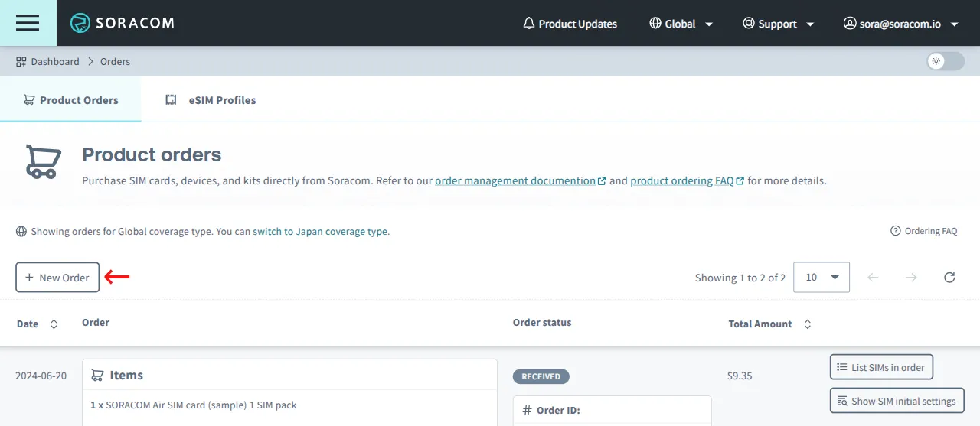Viewport: 980px width, 426px height.
Task: Click the Items heading with cart icon
Action: (x=117, y=375)
